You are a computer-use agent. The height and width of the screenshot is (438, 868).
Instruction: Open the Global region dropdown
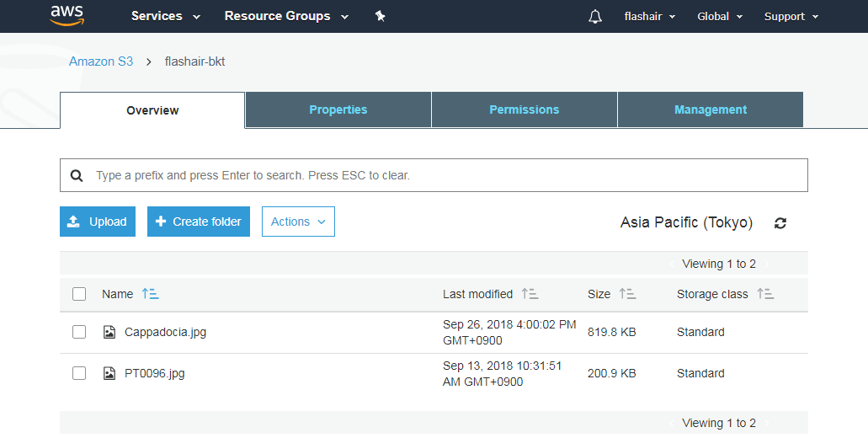point(719,17)
